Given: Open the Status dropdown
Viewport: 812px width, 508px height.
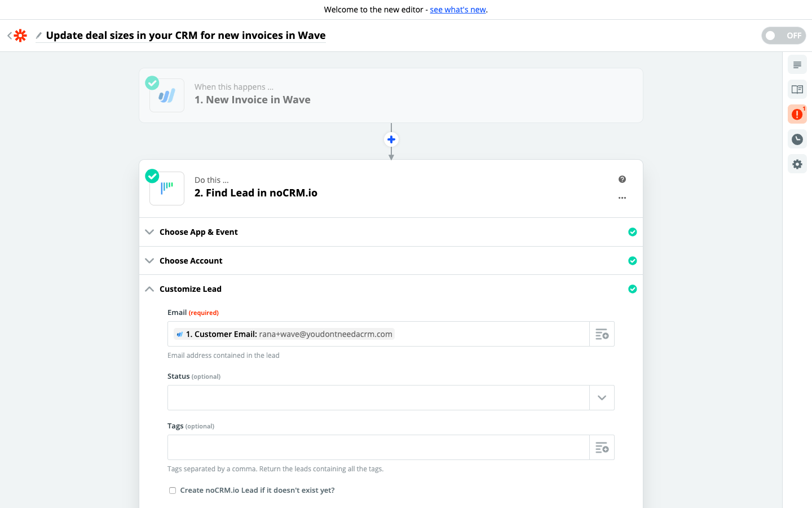Looking at the screenshot, I should click(x=602, y=398).
